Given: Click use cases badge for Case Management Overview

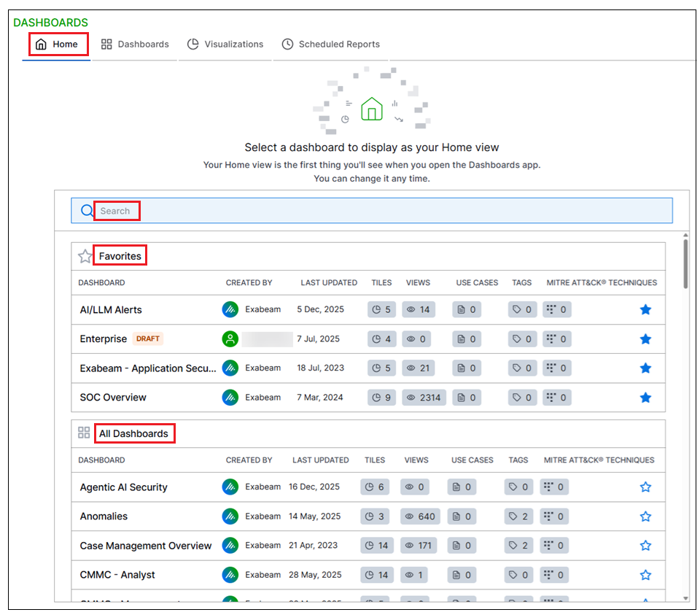Looking at the screenshot, I should (462, 546).
